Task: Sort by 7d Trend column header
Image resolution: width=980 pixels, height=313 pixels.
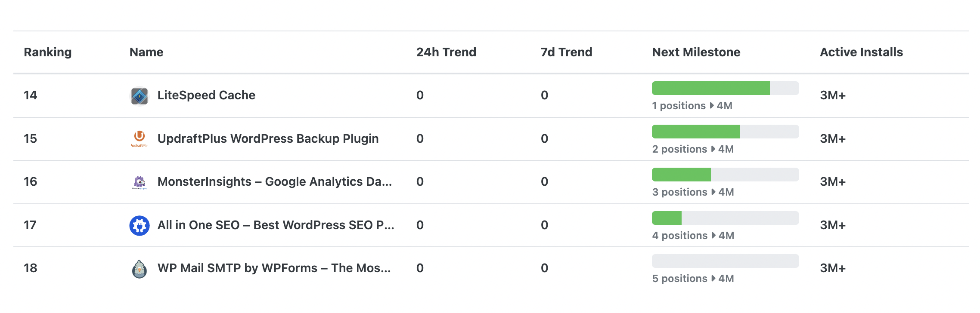Action: click(x=566, y=52)
